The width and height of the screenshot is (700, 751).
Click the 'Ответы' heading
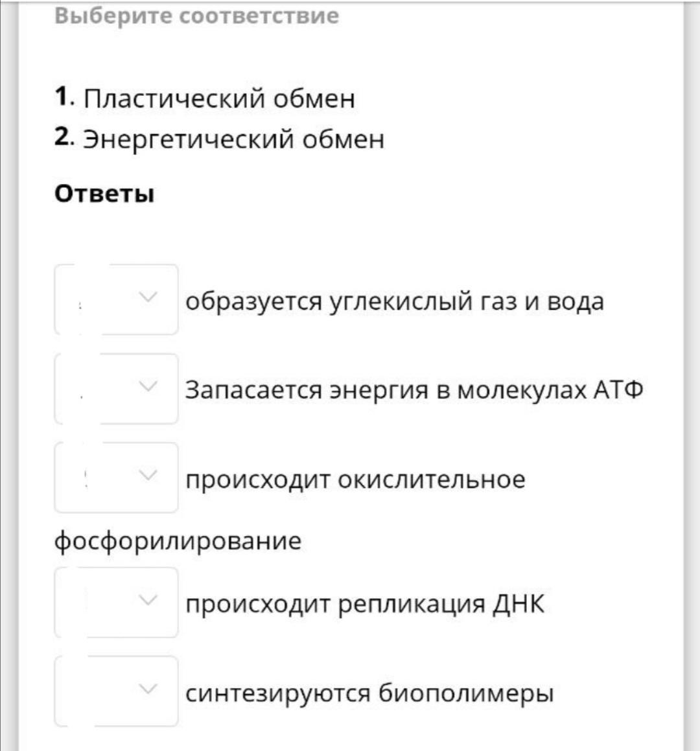tap(104, 194)
